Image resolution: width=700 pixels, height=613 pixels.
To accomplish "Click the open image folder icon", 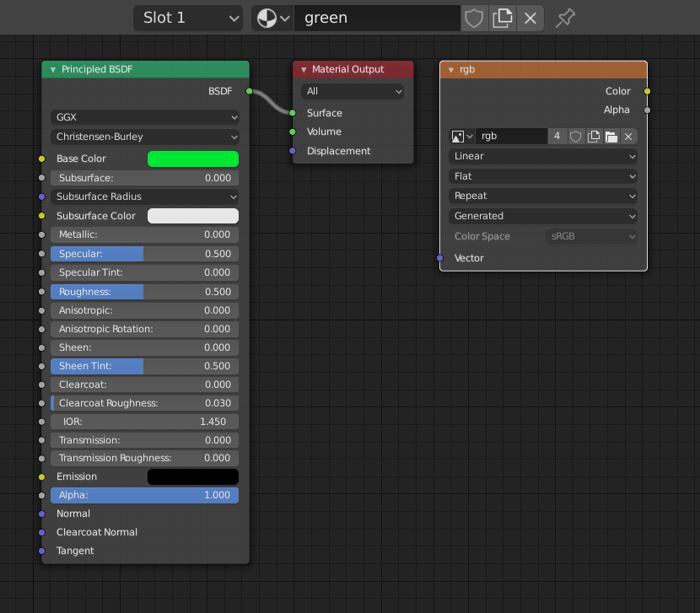I will point(611,136).
